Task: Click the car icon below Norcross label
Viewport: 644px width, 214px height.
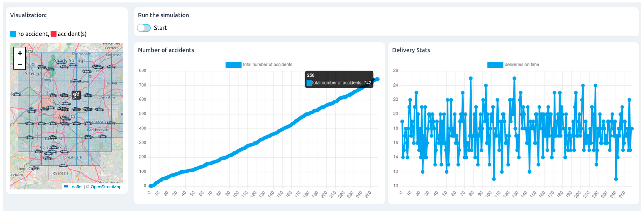Action: pyautogui.click(x=111, y=67)
